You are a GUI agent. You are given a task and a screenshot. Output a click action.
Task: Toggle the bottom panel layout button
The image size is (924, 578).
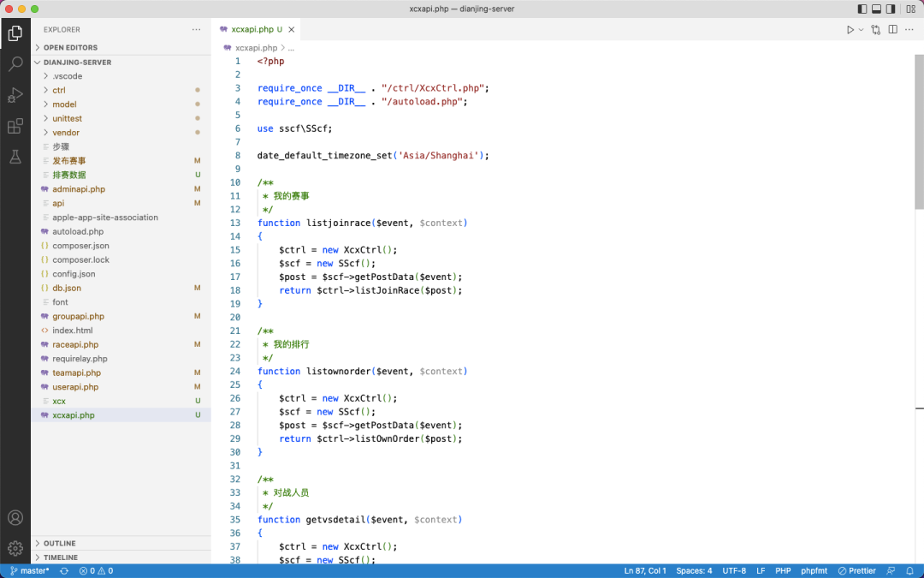click(x=876, y=9)
